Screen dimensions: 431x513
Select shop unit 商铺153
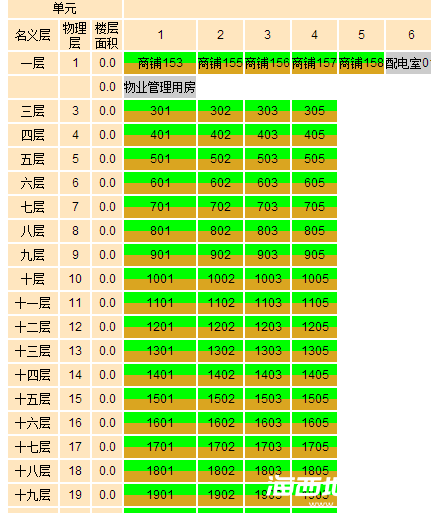coord(160,63)
